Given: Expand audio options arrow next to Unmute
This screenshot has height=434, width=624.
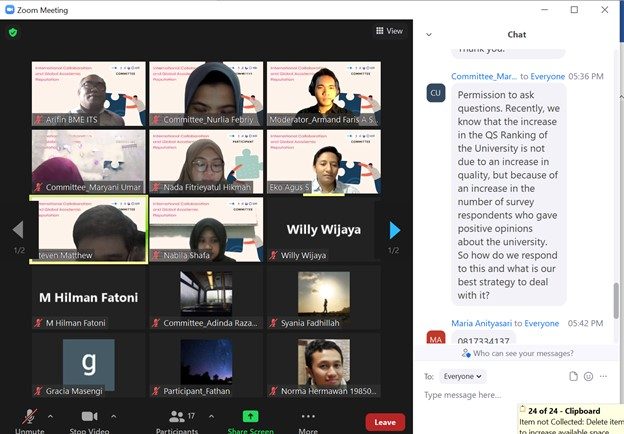Looking at the screenshot, I should tap(49, 415).
